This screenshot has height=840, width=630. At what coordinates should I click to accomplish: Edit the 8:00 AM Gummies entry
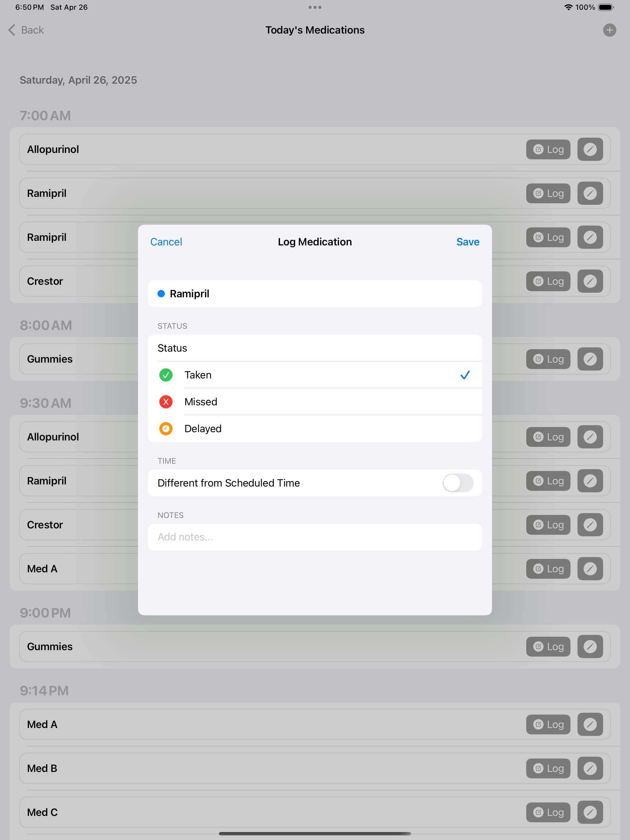click(590, 359)
